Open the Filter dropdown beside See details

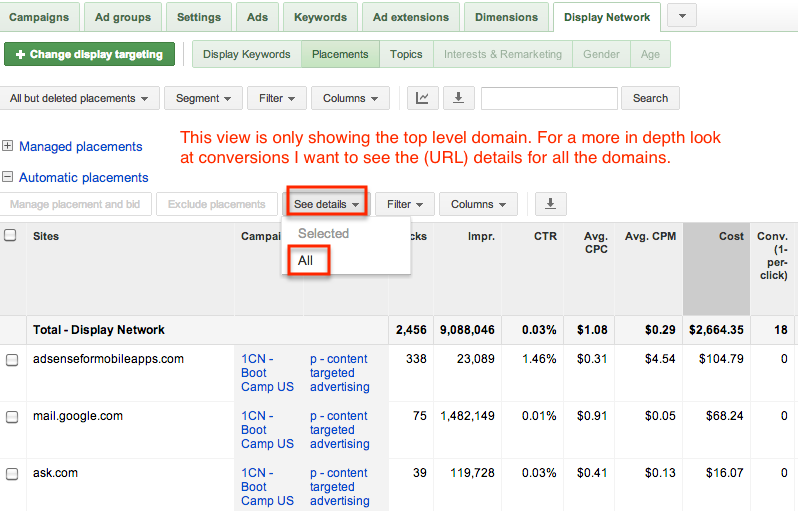pos(405,204)
